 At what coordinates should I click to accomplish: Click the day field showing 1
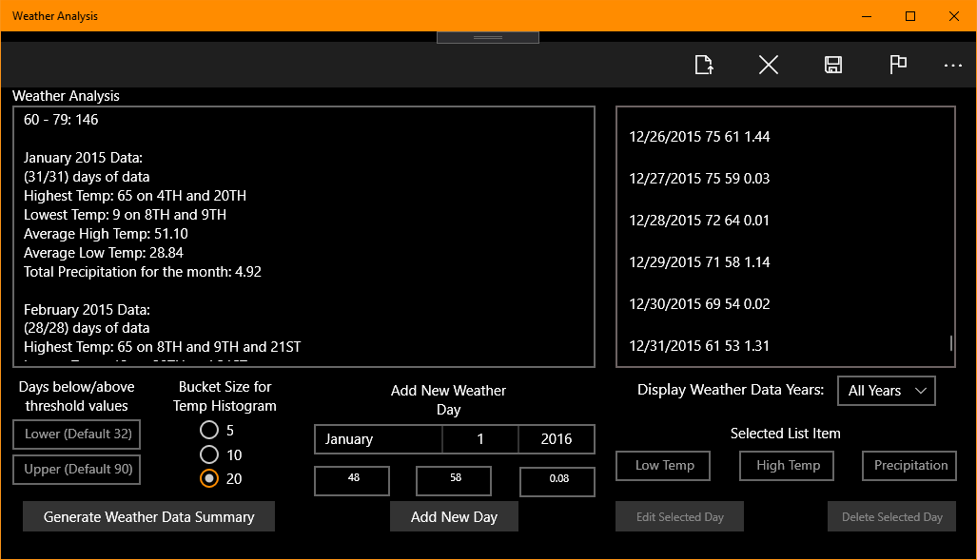480,439
